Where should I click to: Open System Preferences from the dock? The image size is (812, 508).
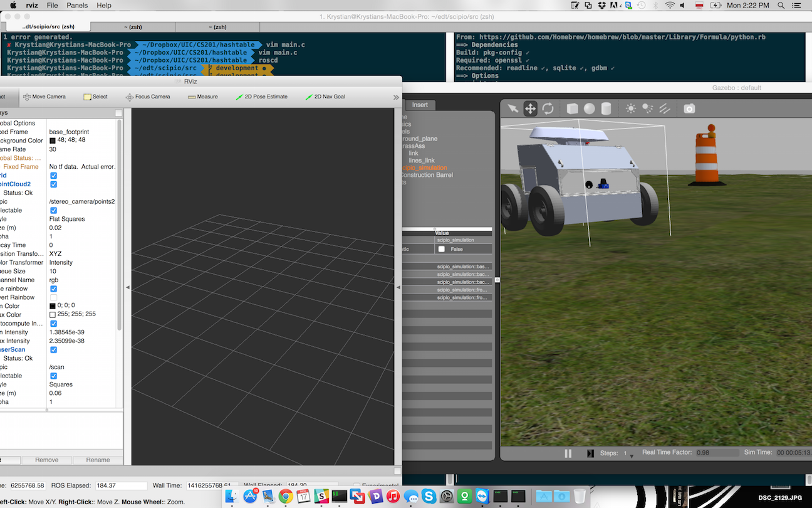447,496
